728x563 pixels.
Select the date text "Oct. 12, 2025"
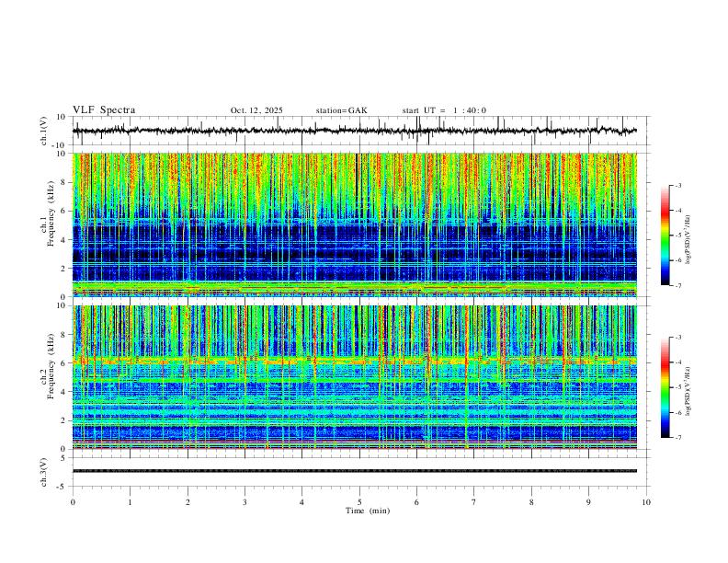click(x=256, y=110)
